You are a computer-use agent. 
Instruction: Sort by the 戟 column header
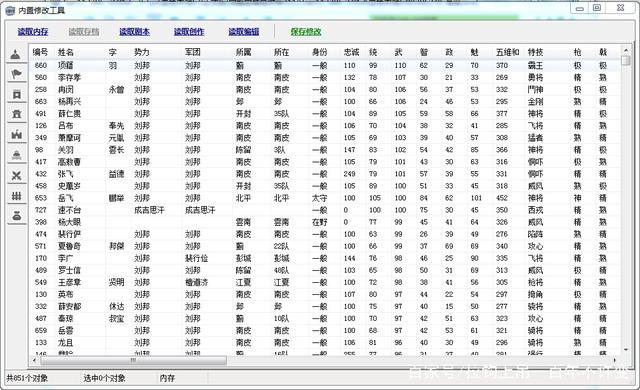(603, 52)
